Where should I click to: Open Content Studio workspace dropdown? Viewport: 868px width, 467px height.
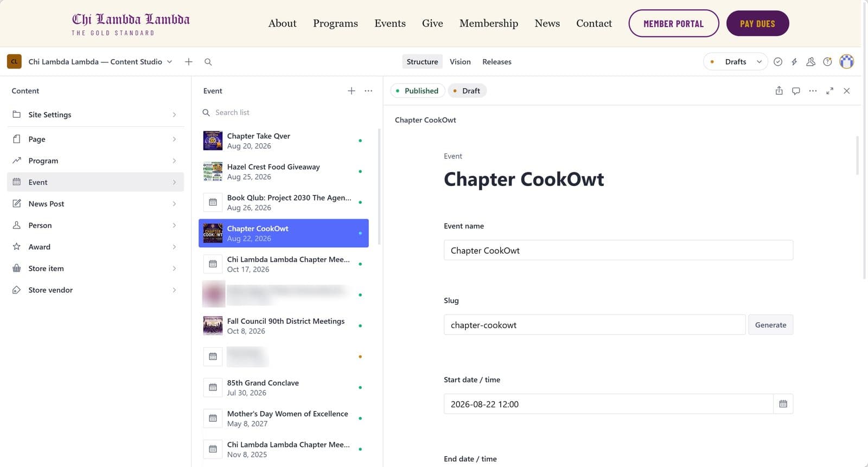tap(100, 62)
